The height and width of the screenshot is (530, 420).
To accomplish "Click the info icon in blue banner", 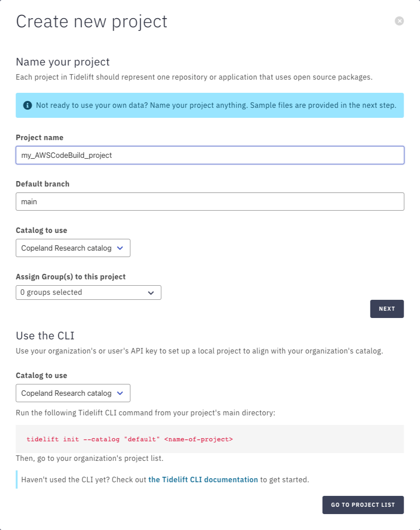I will (x=27, y=106).
